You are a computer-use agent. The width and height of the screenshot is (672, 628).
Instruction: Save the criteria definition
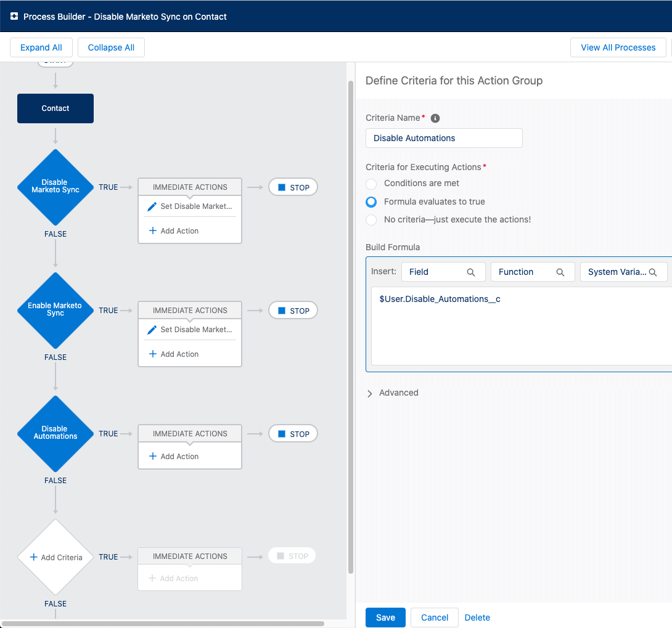click(385, 618)
